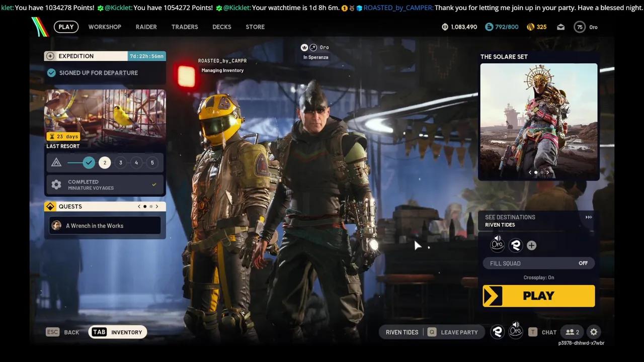
Task: Click the Expedition countdown timer 7d:22h:56mn
Action: pyautogui.click(x=147, y=56)
